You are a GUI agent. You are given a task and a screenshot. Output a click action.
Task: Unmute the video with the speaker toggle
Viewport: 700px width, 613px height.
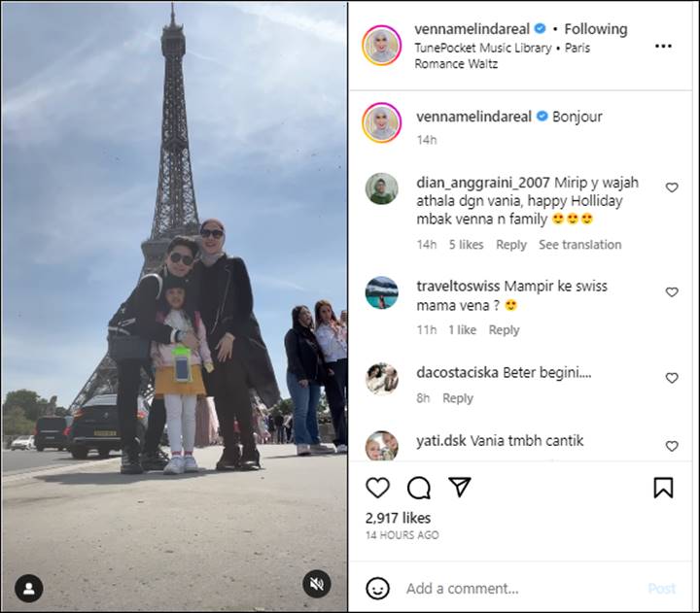317,584
